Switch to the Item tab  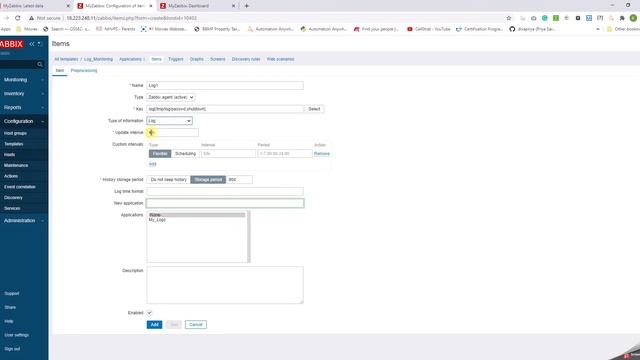pyautogui.click(x=60, y=71)
